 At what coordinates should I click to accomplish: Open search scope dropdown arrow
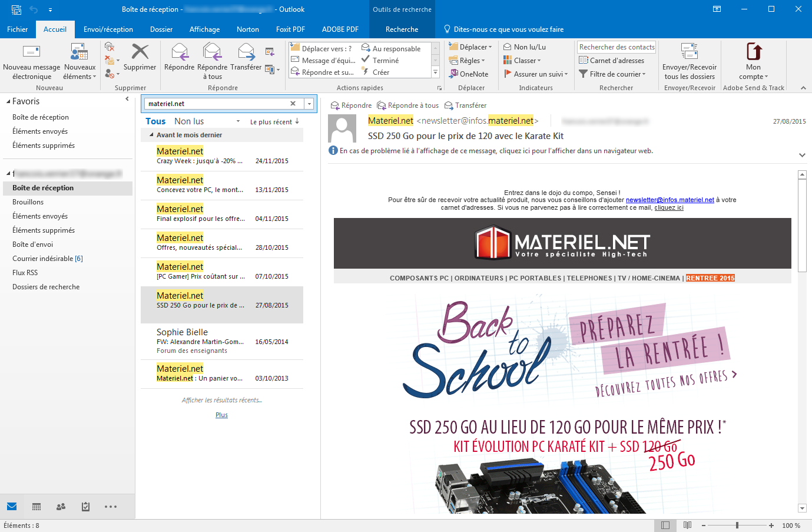(x=309, y=104)
